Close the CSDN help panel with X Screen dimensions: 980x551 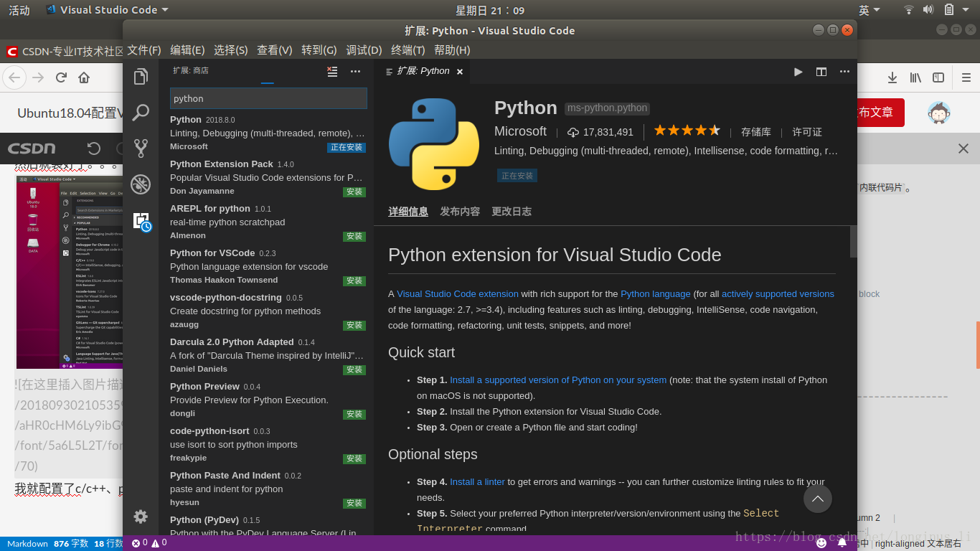[x=963, y=149]
